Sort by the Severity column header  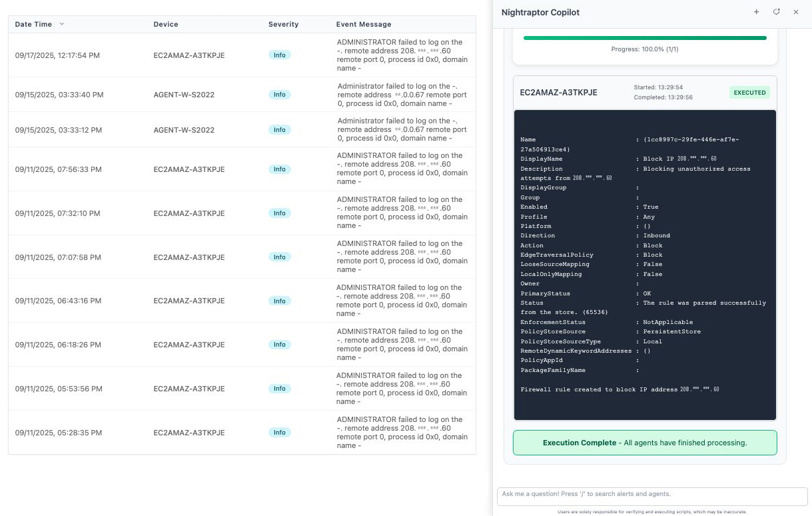283,24
